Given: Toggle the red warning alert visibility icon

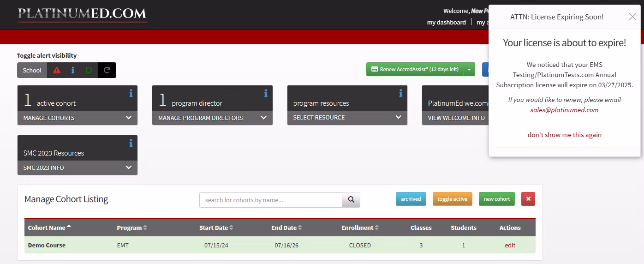Looking at the screenshot, I should tap(57, 70).
